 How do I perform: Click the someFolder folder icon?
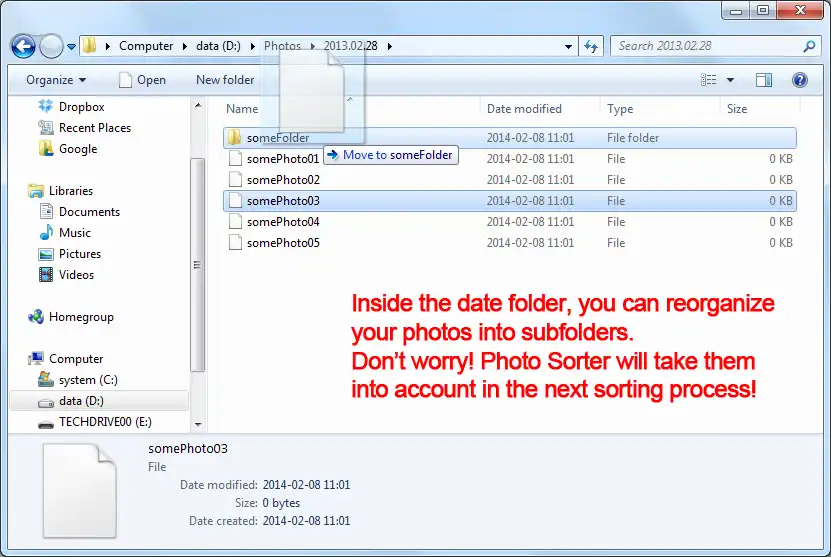(x=234, y=138)
